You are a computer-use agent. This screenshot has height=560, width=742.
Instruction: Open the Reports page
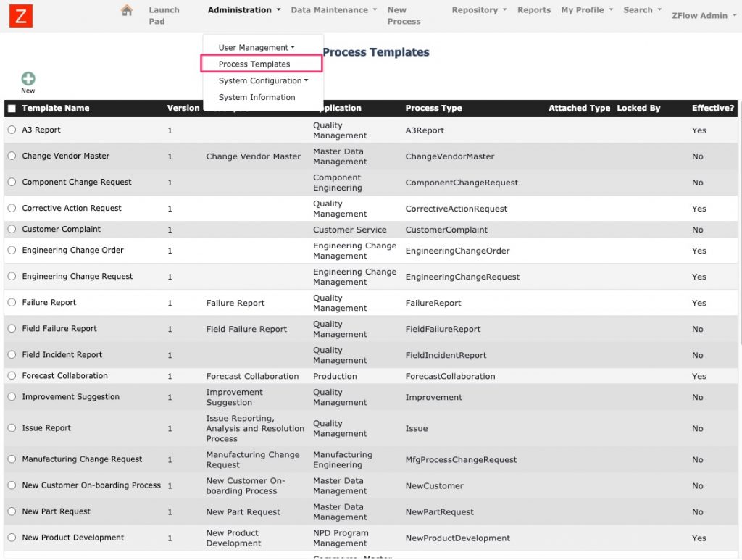534,10
